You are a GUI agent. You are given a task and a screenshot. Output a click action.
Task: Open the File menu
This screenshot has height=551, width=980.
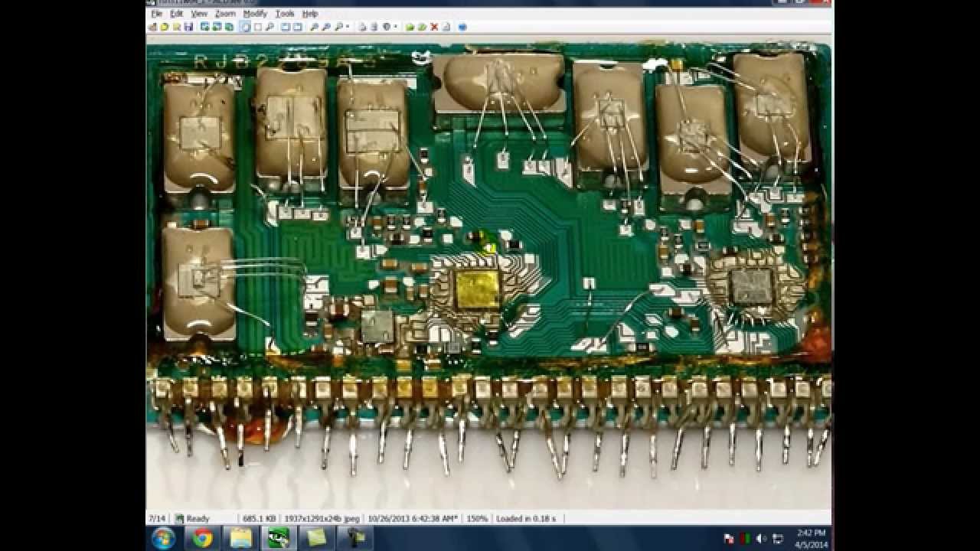pos(156,14)
